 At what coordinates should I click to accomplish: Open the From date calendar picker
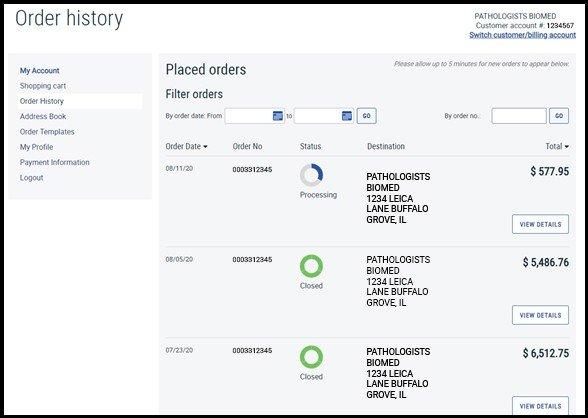278,116
